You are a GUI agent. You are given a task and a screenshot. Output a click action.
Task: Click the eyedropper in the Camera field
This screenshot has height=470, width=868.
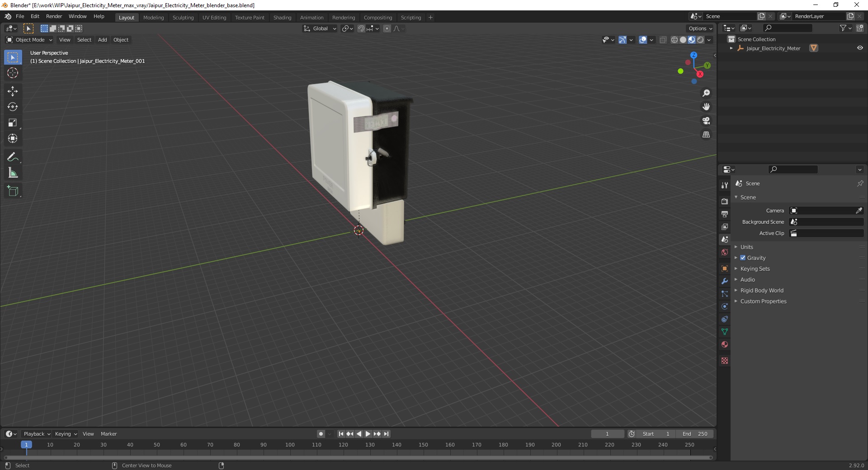pos(859,211)
